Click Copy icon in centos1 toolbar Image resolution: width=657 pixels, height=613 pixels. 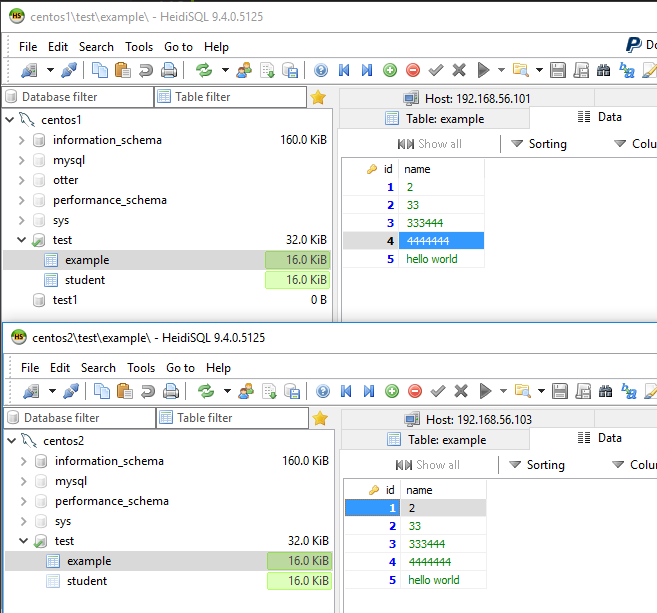coord(100,70)
